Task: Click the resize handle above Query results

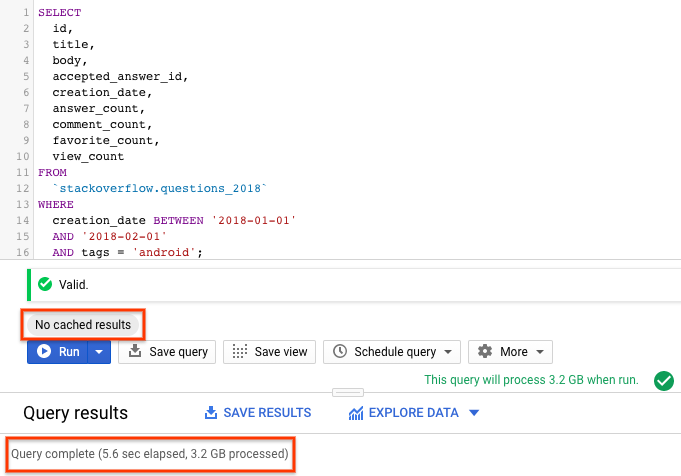Action: click(x=347, y=393)
